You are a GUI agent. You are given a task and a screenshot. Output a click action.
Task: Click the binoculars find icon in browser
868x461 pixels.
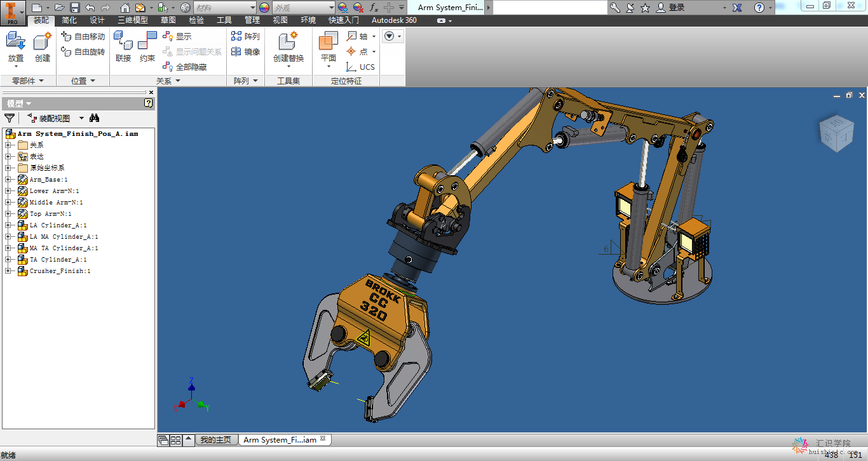tap(95, 118)
